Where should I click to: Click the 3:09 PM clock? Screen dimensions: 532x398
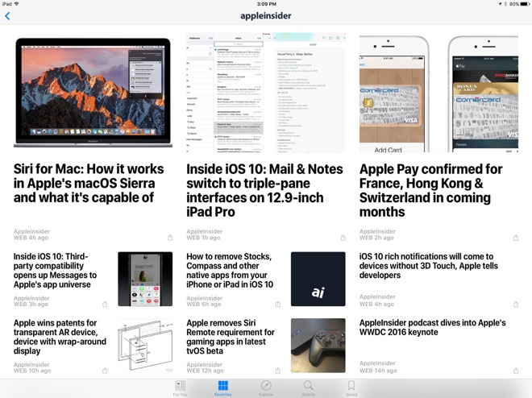266,4
